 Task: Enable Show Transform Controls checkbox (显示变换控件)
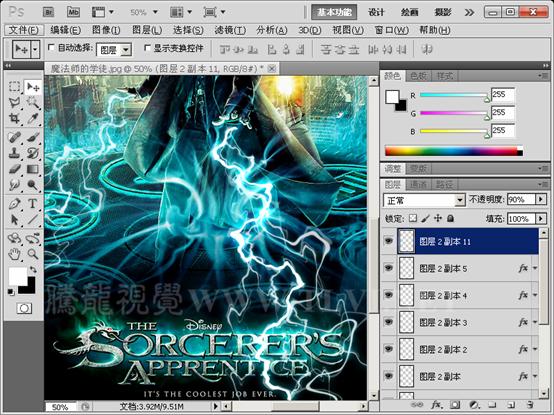tap(147, 48)
